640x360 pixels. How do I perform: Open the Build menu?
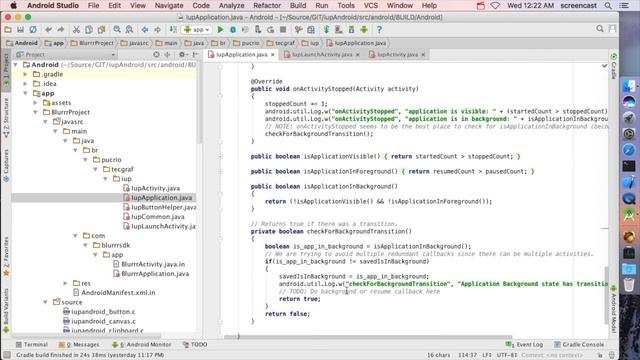point(298,5)
